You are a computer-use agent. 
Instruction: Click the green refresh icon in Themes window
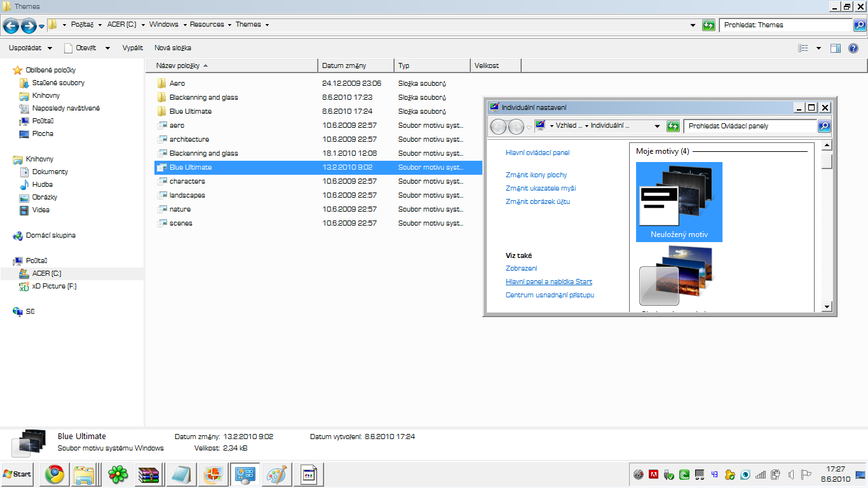point(709,25)
